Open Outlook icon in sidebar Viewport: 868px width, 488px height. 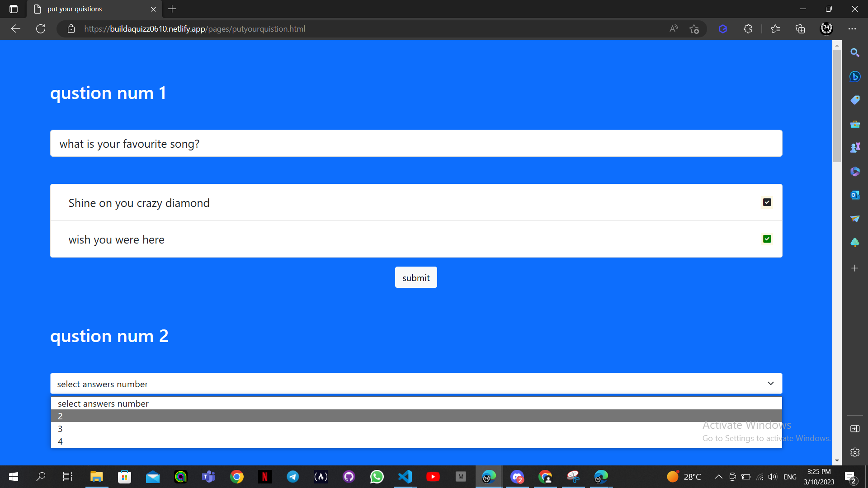tap(855, 195)
